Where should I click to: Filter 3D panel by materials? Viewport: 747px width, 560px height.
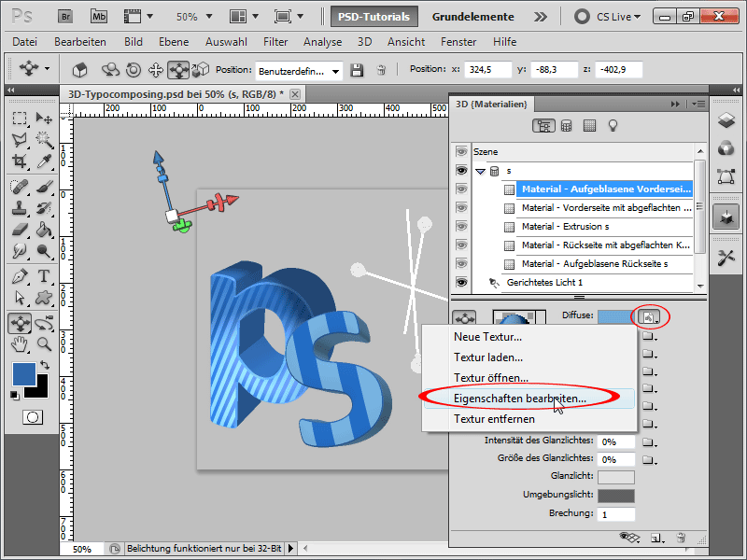pos(589,126)
